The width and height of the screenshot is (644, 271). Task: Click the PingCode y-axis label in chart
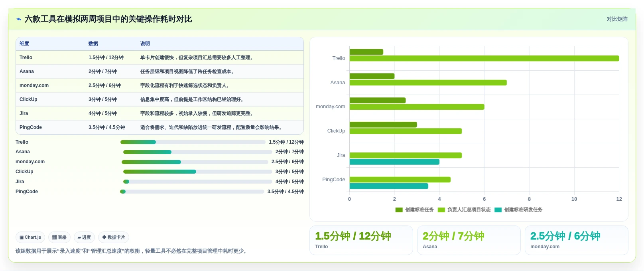(x=334, y=180)
